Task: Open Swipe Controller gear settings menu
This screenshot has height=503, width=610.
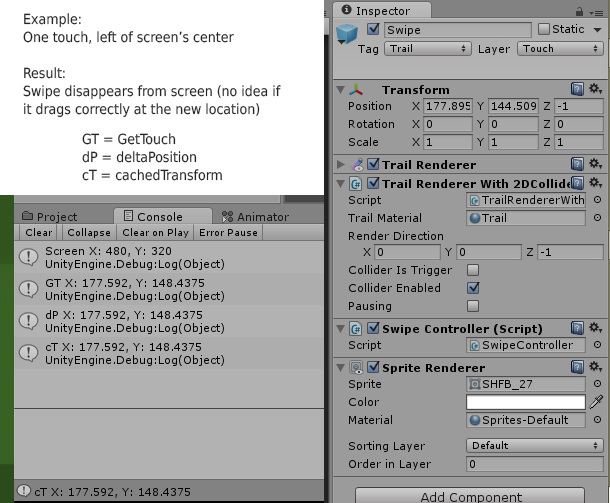Action: pos(596,328)
